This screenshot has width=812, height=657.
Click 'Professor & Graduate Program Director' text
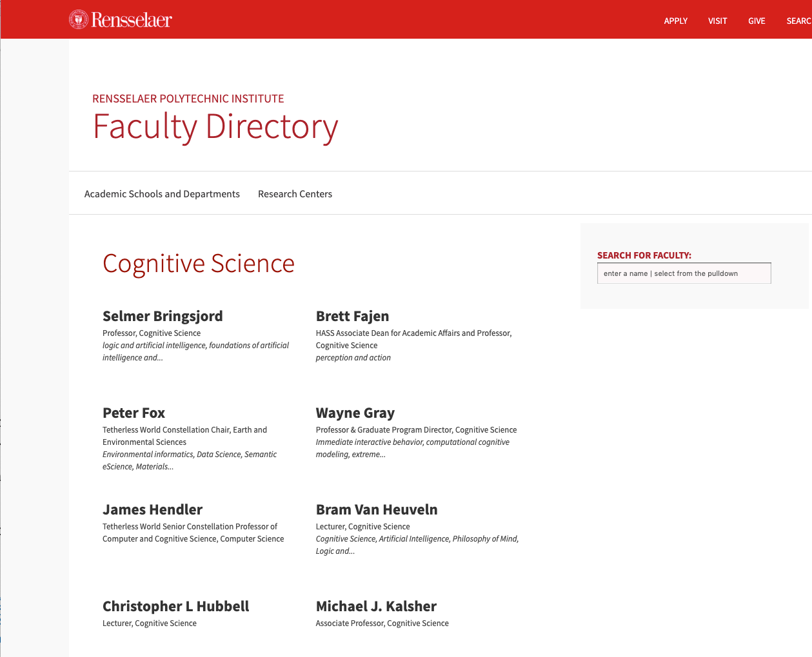[384, 429]
